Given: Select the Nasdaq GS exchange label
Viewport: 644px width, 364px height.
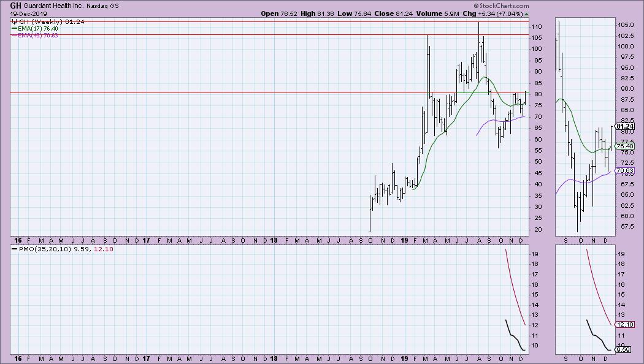Looking at the screenshot, I should click(102, 6).
